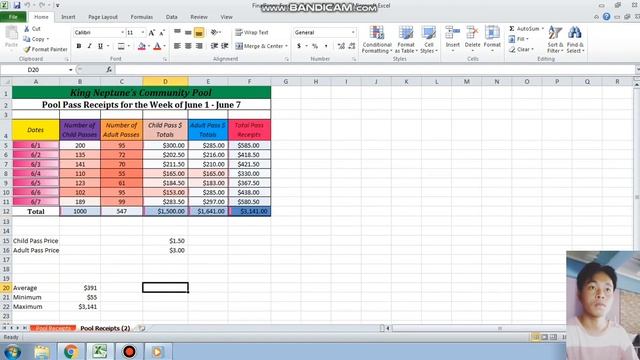Open Cell Styles gallery
The image size is (640, 360).
pos(429,39)
